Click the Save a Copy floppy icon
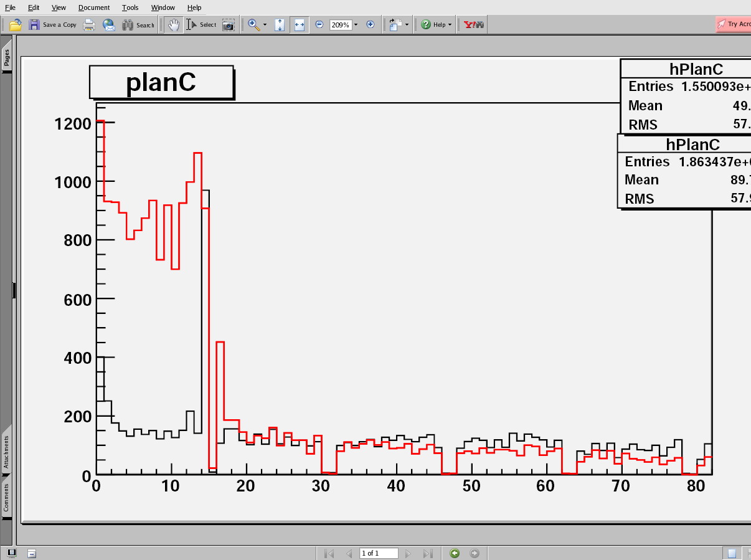Screen dimensions: 751x560 point(34,25)
